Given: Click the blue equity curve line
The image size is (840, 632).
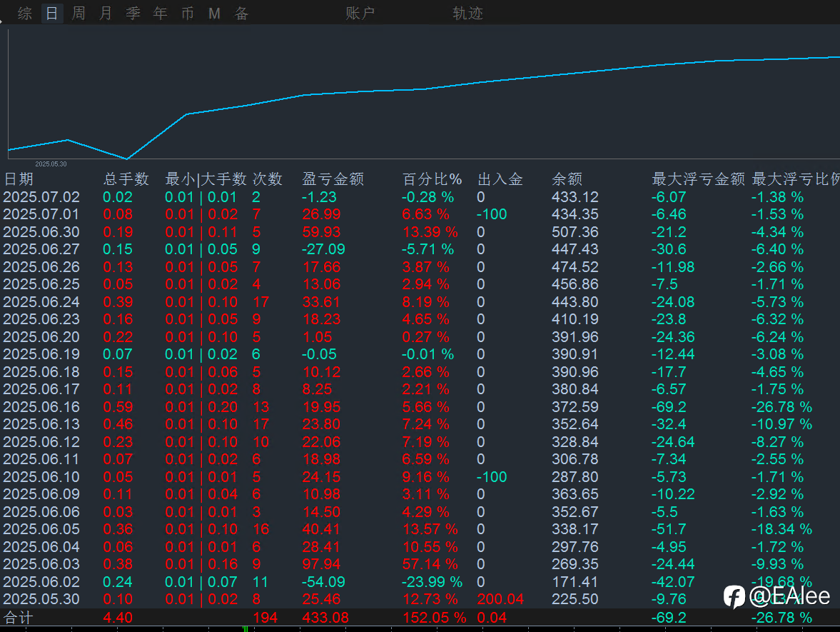Looking at the screenshot, I should (x=425, y=89).
